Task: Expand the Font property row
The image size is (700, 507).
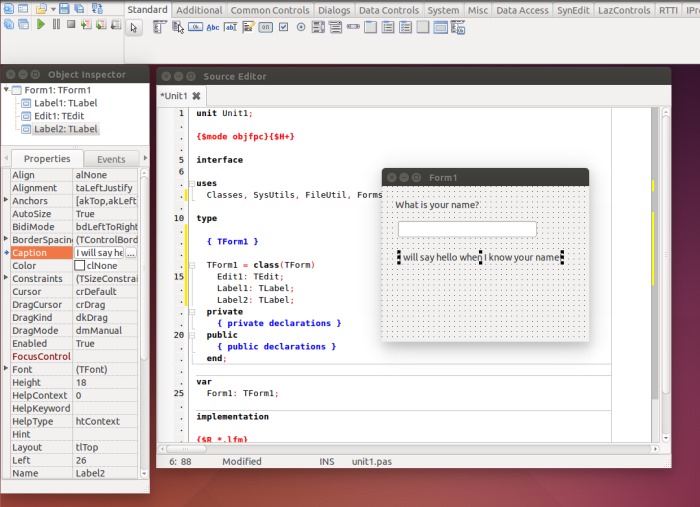Action: [x=6, y=370]
